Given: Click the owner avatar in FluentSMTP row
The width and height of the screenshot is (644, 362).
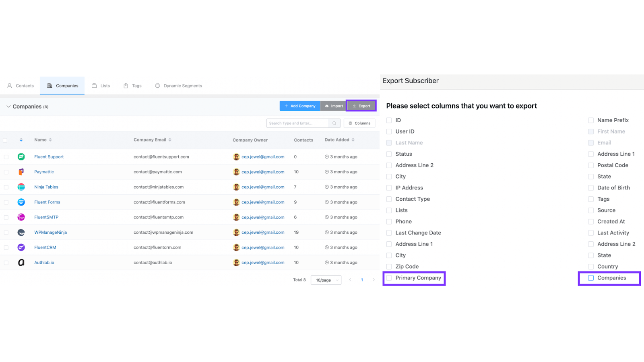Looking at the screenshot, I should 236,217.
